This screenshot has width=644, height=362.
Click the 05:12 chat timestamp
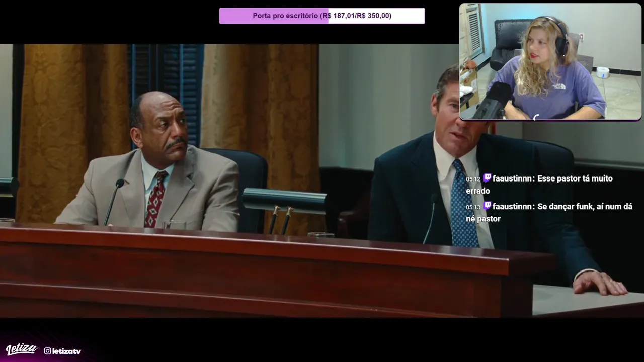473,179
